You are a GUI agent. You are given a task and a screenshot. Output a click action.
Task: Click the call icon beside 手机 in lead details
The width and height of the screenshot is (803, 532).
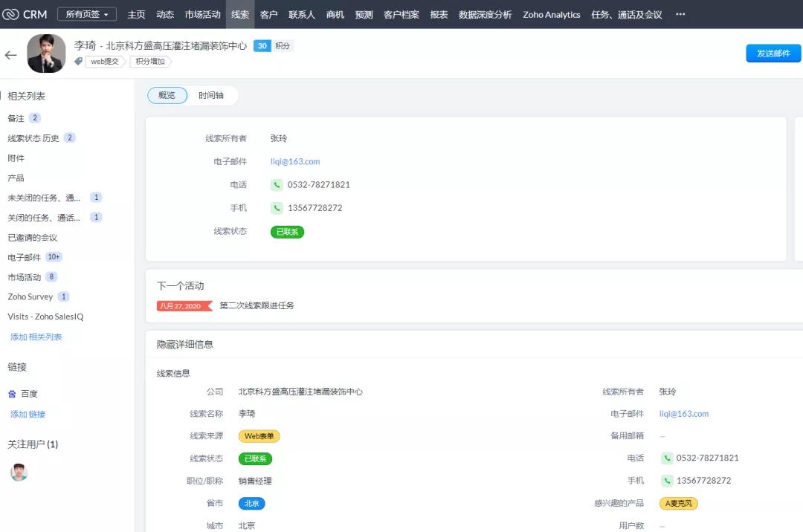click(668, 481)
